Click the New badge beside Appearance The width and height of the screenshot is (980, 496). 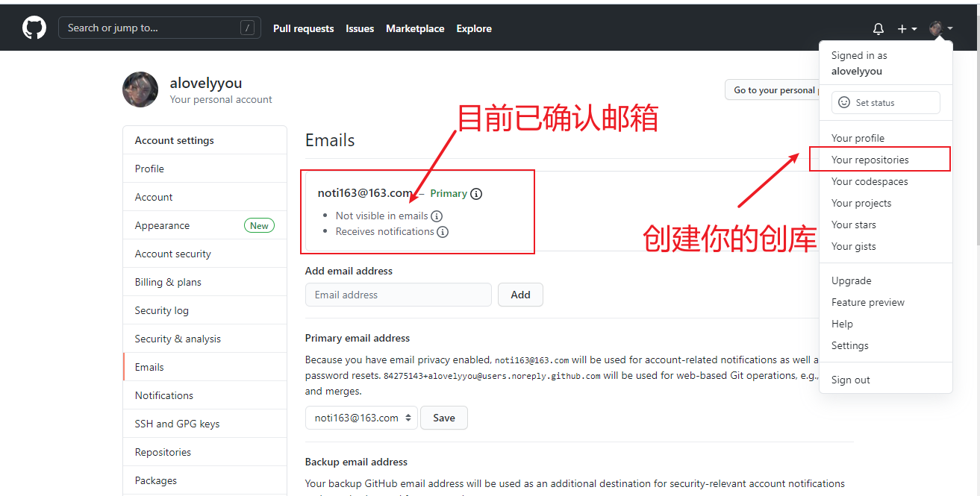(259, 225)
